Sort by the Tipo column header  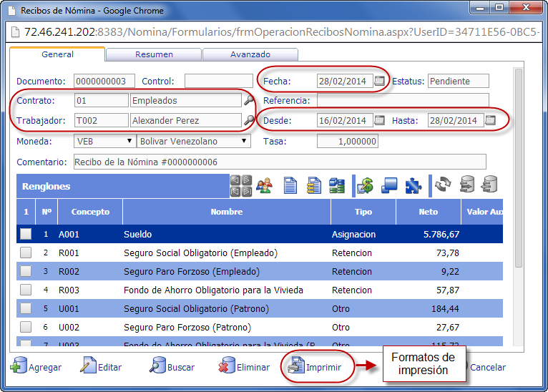point(363,212)
